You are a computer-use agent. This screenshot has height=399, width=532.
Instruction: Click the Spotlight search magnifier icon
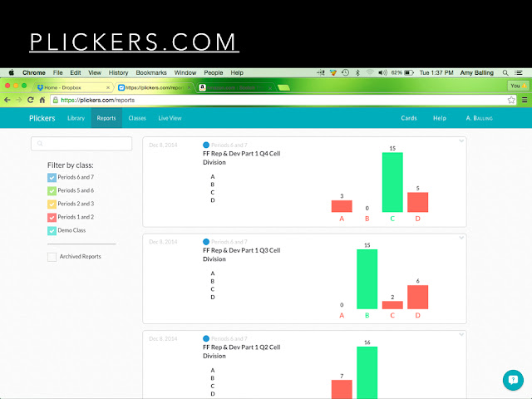point(505,72)
